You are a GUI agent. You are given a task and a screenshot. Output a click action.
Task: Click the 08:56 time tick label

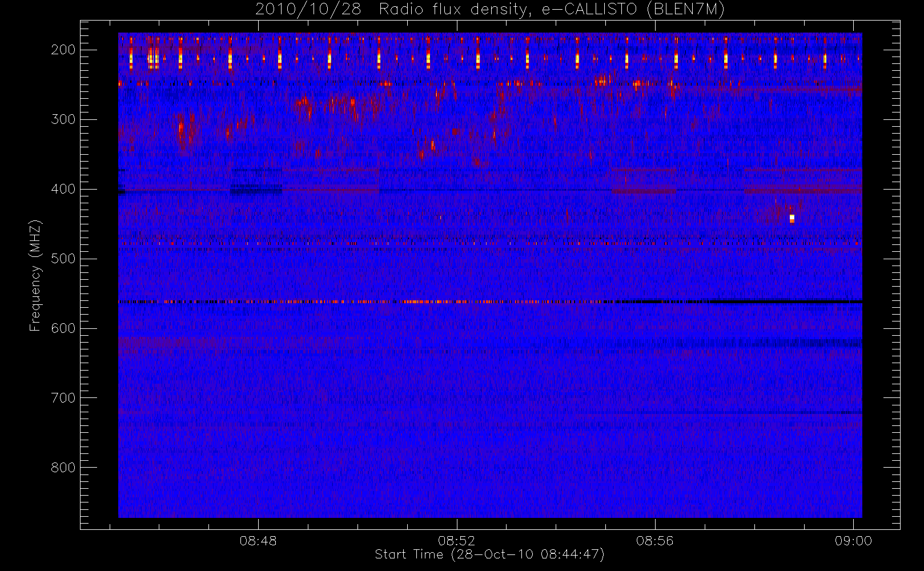point(655,541)
